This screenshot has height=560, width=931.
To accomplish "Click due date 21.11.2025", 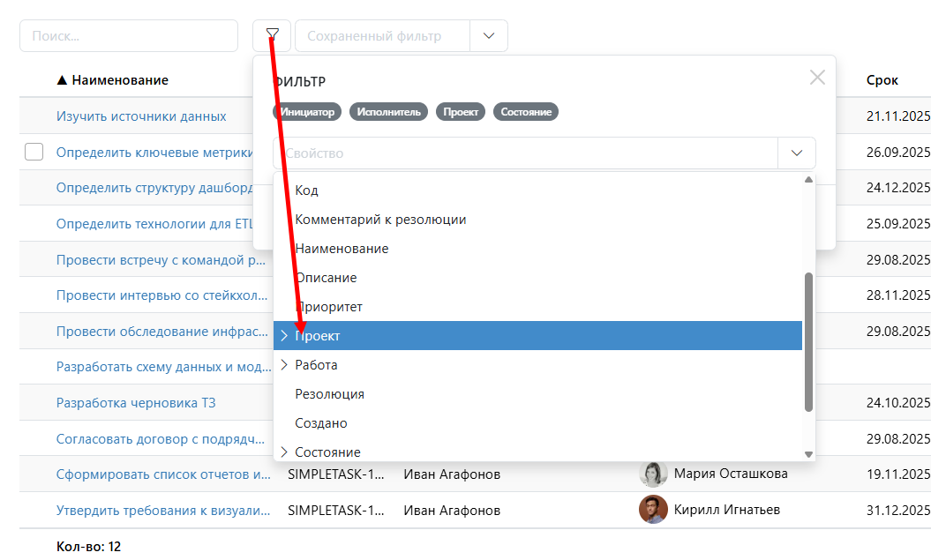I will (x=898, y=116).
